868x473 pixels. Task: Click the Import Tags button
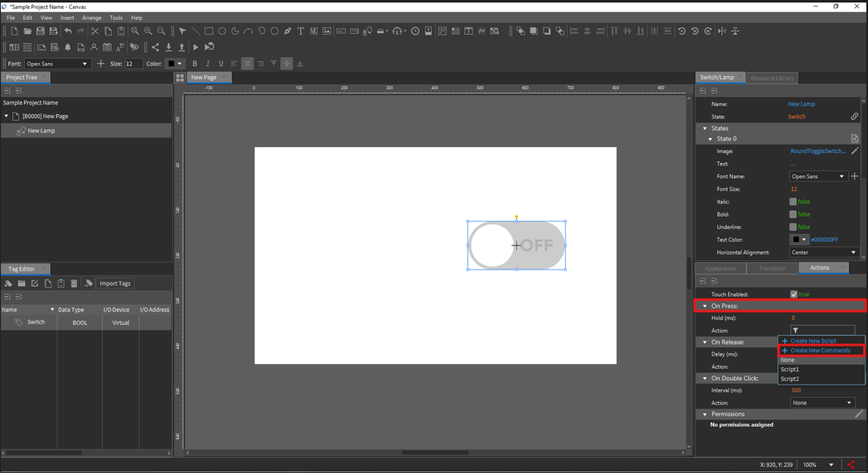[x=115, y=284]
